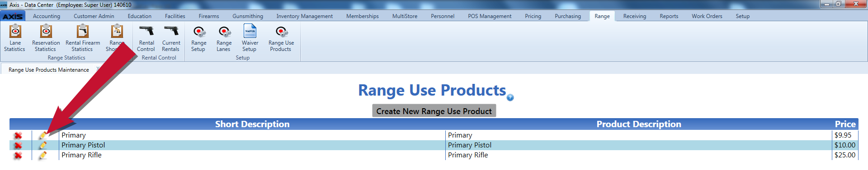The height and width of the screenshot is (170, 868).
Task: Open the Purchasing tab
Action: [x=568, y=16]
